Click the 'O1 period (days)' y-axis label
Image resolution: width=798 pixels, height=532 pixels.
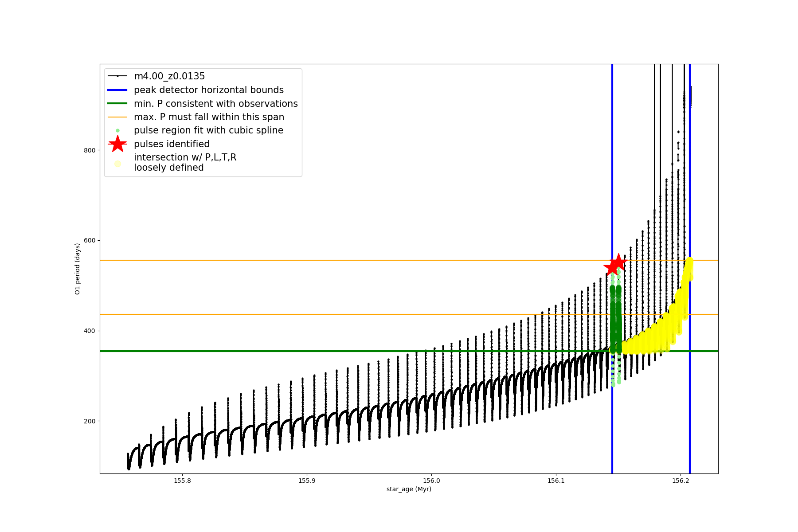[x=78, y=269]
